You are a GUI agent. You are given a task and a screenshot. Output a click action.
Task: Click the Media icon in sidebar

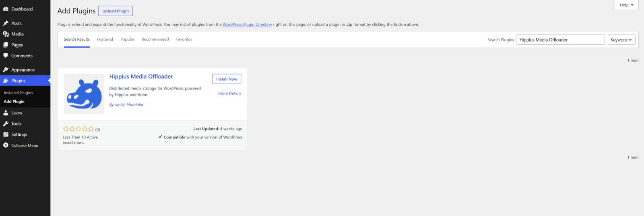click(x=6, y=34)
